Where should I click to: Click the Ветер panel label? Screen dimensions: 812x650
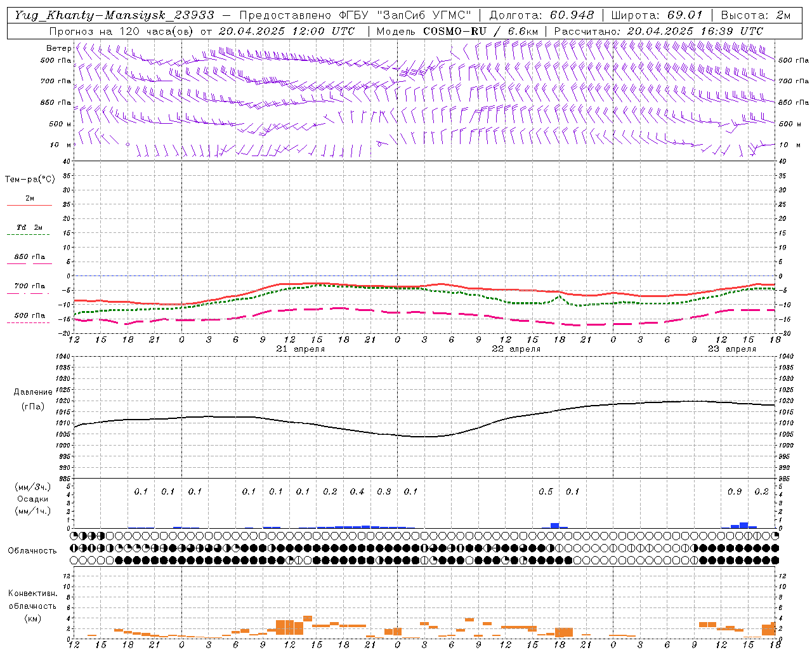coord(59,48)
